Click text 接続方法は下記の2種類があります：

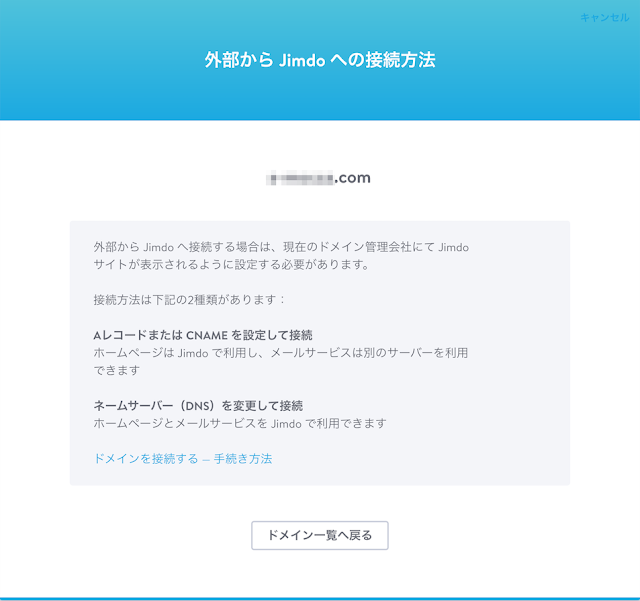point(189,300)
